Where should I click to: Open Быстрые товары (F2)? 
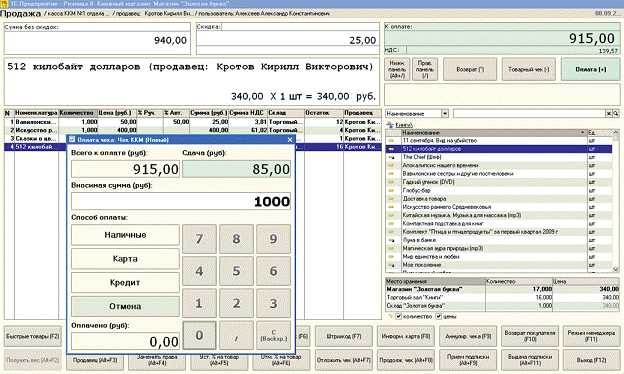click(33, 337)
